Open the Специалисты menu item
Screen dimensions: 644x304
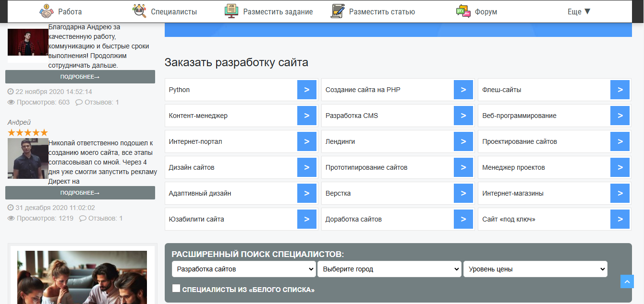click(174, 12)
